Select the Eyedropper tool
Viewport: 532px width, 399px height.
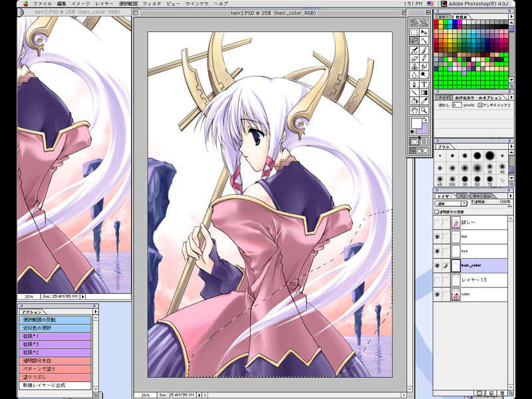424,101
